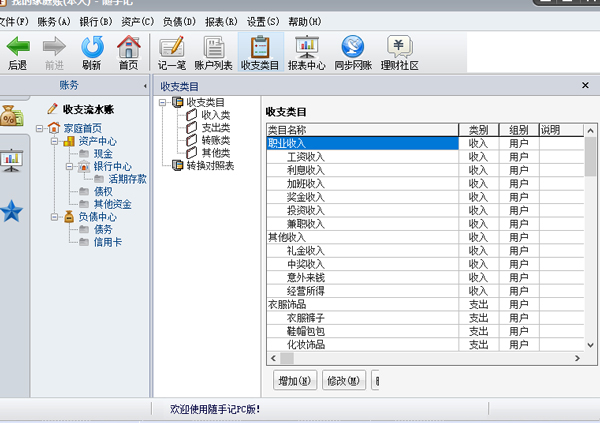Sort by the 类目名称 column header

pyautogui.click(x=362, y=130)
